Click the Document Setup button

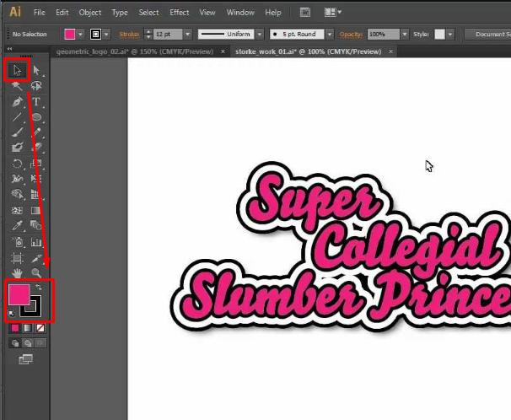tap(489, 34)
